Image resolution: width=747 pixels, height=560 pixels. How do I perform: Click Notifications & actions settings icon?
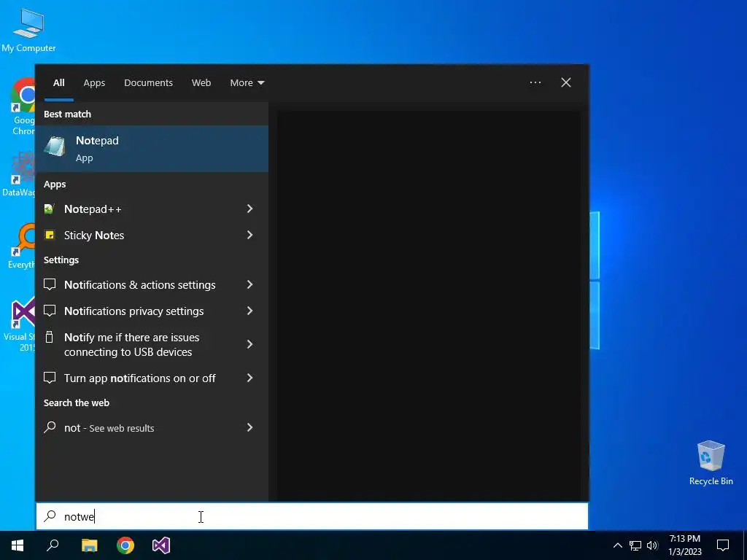(50, 284)
